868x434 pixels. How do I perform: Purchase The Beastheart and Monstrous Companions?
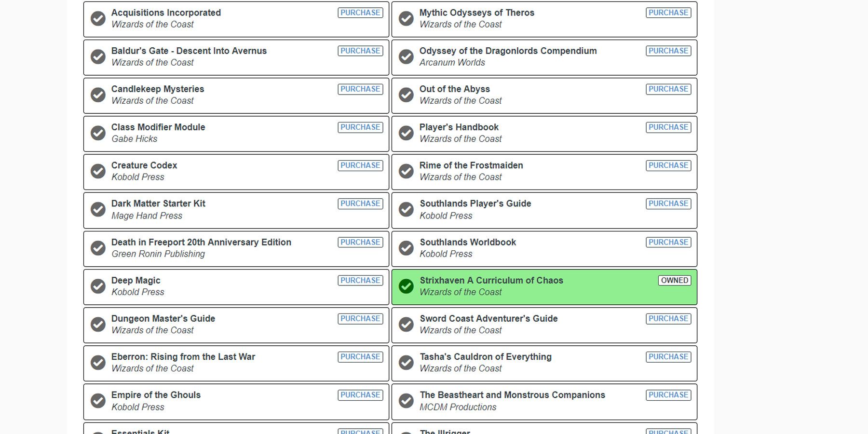click(x=668, y=394)
